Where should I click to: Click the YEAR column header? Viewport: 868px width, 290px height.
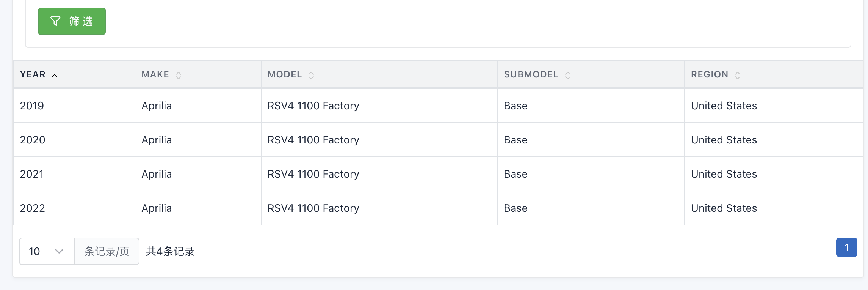click(33, 74)
